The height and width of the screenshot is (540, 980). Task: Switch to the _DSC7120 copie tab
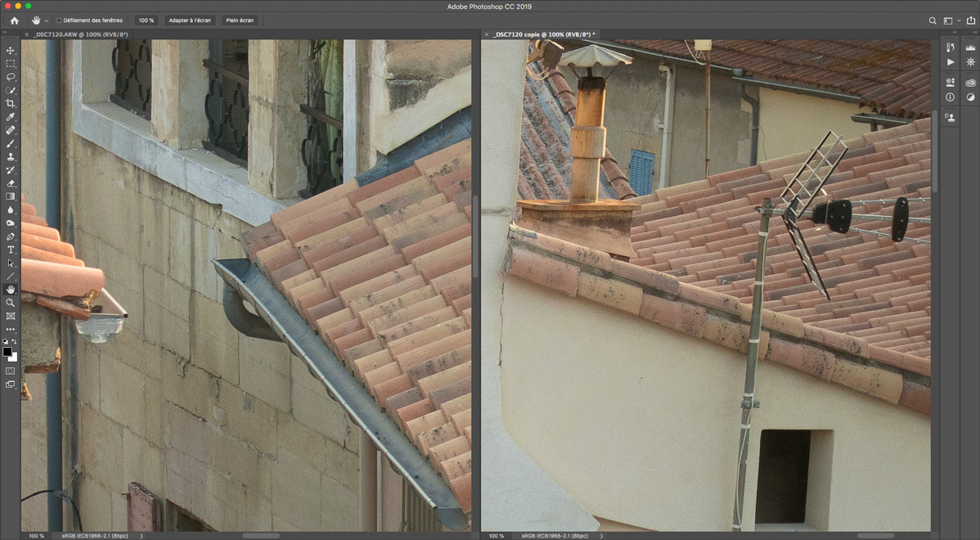(542, 34)
